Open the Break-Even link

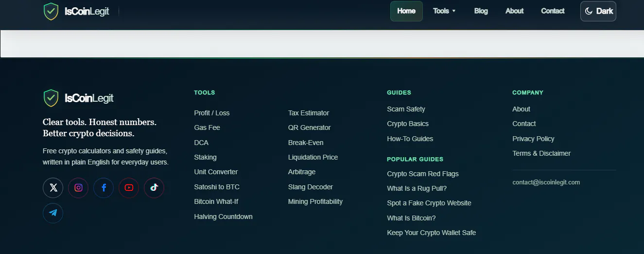pyautogui.click(x=306, y=143)
